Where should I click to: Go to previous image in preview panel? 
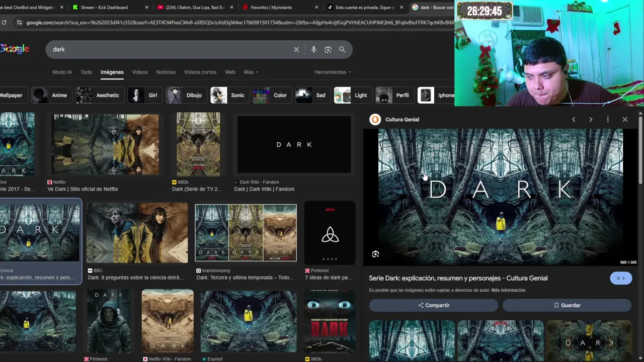[x=574, y=120]
